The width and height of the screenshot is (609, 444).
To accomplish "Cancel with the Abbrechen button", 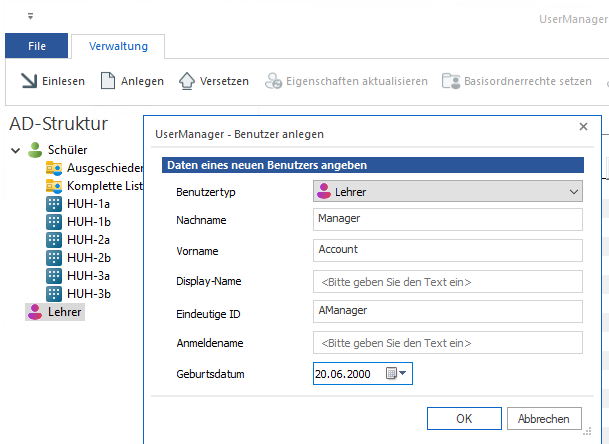I will pyautogui.click(x=544, y=418).
